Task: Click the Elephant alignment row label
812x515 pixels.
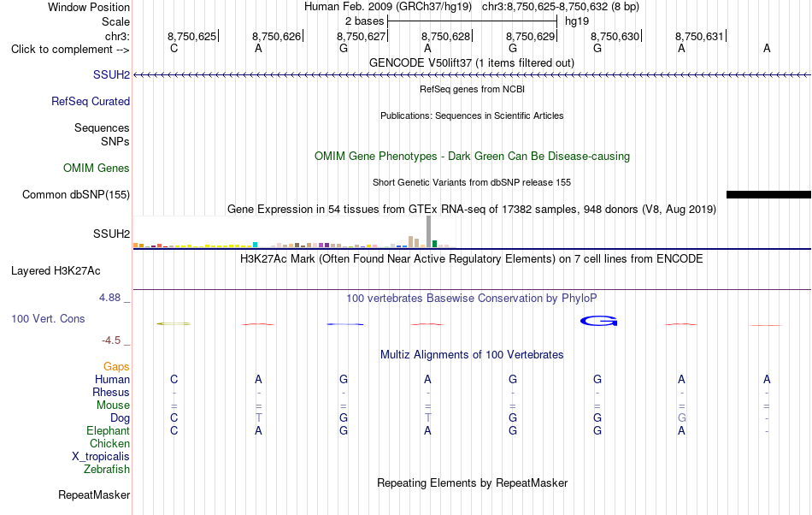Action: [x=109, y=430]
